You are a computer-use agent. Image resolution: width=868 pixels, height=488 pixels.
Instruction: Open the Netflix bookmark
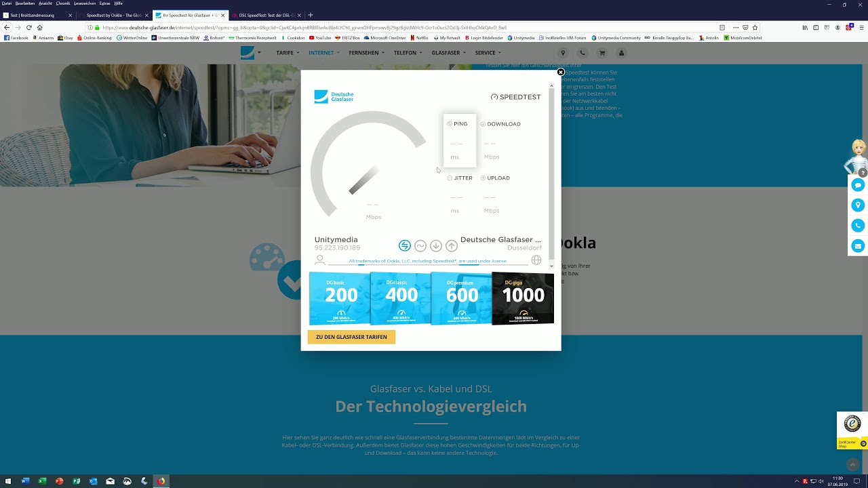tap(419, 38)
